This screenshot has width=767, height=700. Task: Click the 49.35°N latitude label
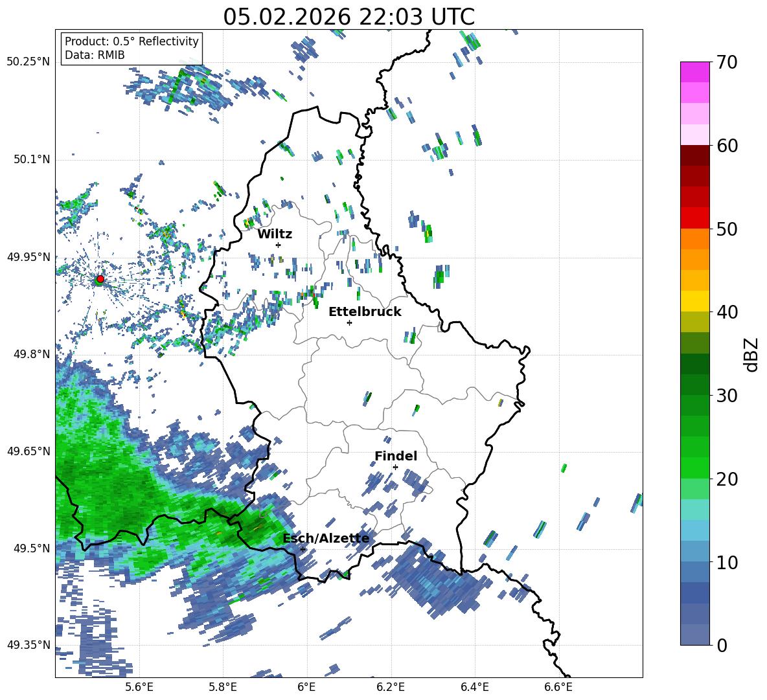[x=29, y=645]
